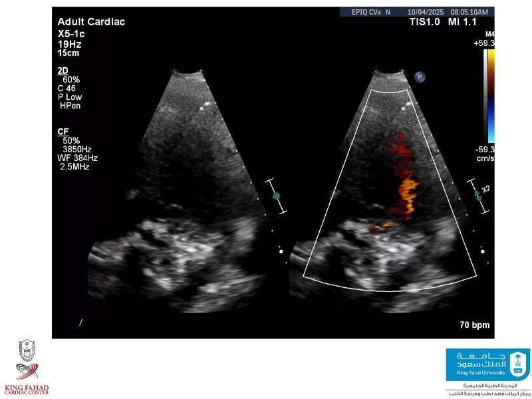Click the X5-1c transducer label
This screenshot has height=399, width=532.
coord(72,33)
